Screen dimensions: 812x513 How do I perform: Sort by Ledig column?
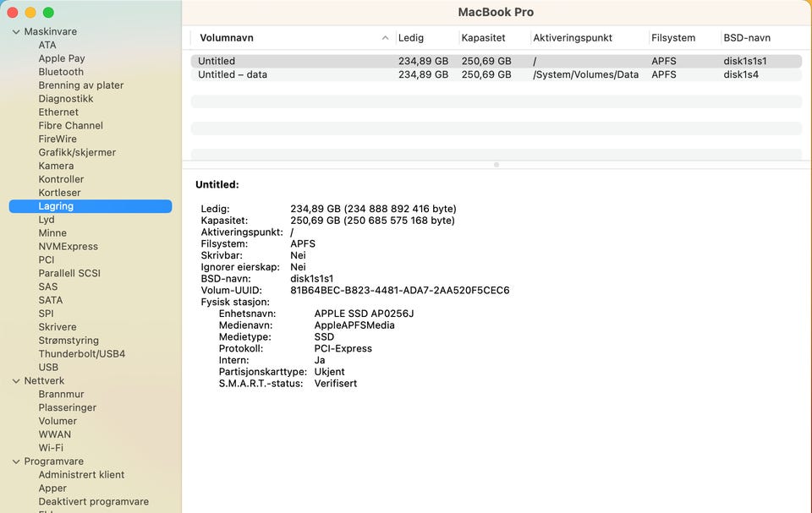411,38
